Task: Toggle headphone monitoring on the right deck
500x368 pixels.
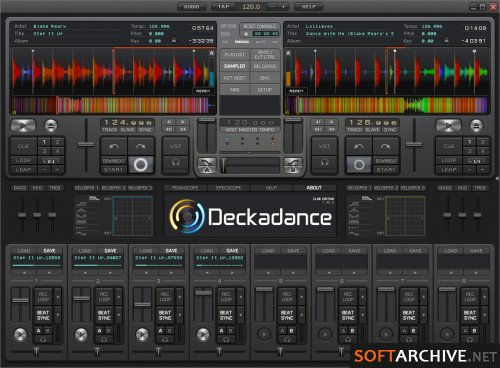Action: click(x=324, y=162)
